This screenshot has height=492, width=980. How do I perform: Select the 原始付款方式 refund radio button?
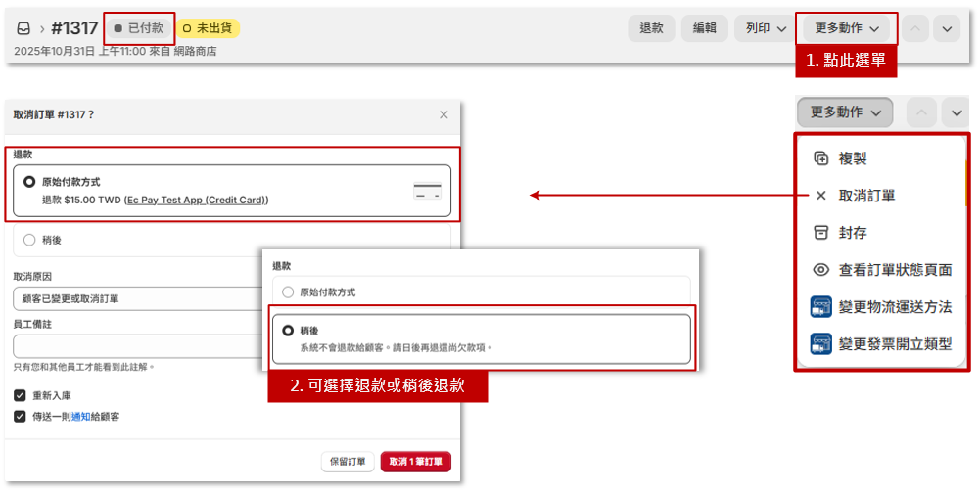coord(29,182)
